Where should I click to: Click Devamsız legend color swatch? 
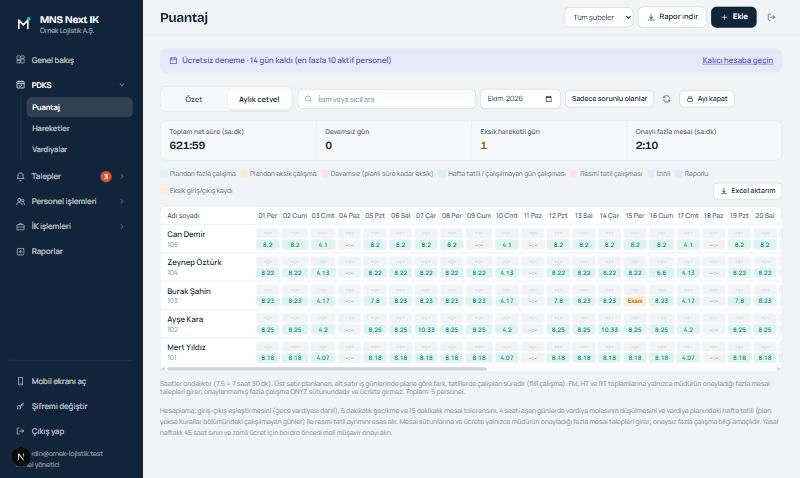tap(324, 174)
